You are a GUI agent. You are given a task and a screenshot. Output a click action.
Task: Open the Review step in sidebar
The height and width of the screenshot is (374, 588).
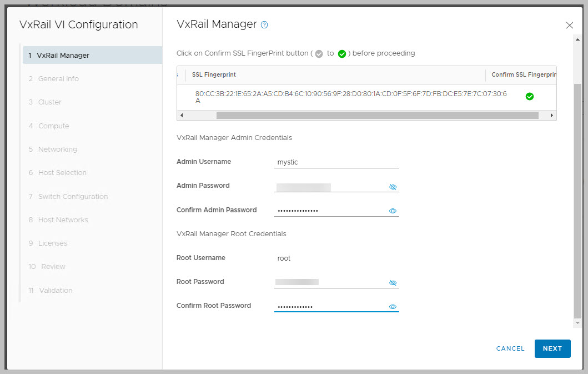(53, 267)
